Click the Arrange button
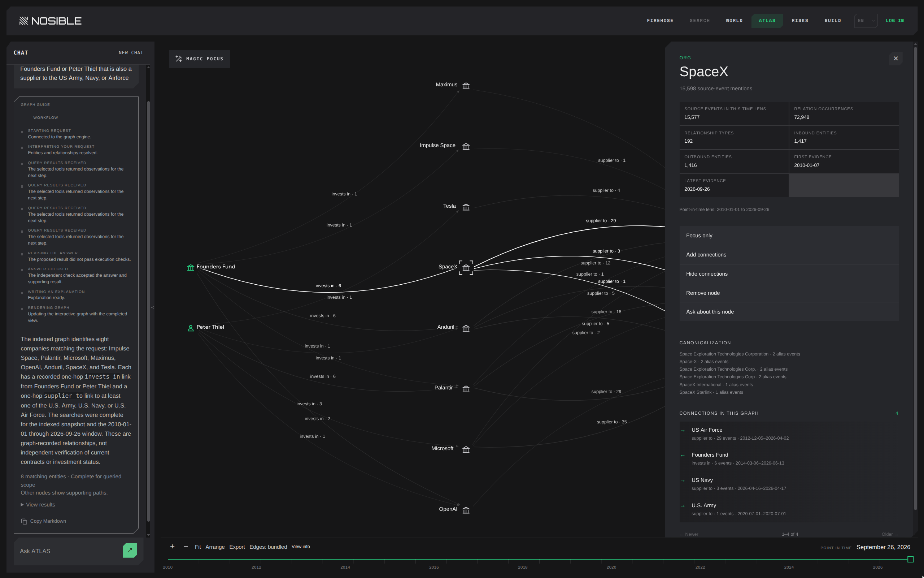This screenshot has height=578, width=924. click(x=215, y=547)
